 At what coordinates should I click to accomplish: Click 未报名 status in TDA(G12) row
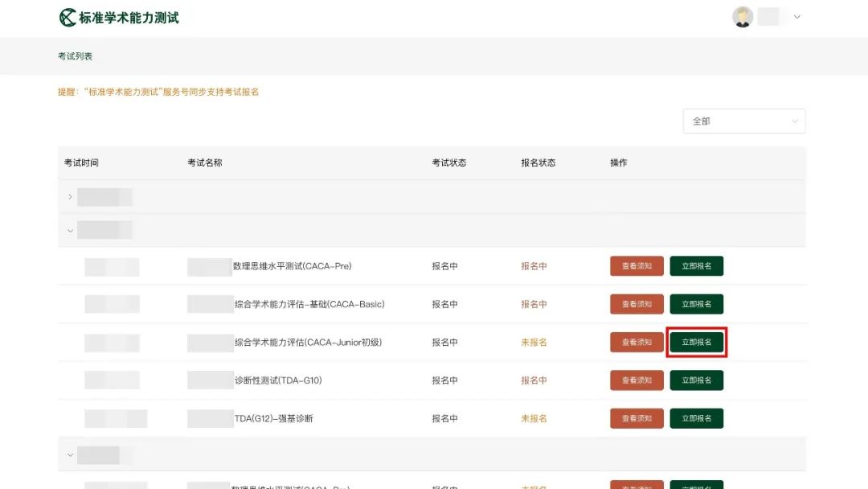(x=534, y=418)
